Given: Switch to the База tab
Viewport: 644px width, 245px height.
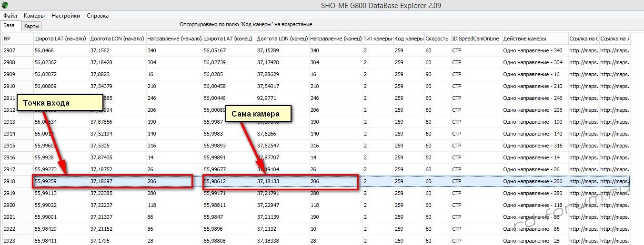Looking at the screenshot, I should click(9, 25).
